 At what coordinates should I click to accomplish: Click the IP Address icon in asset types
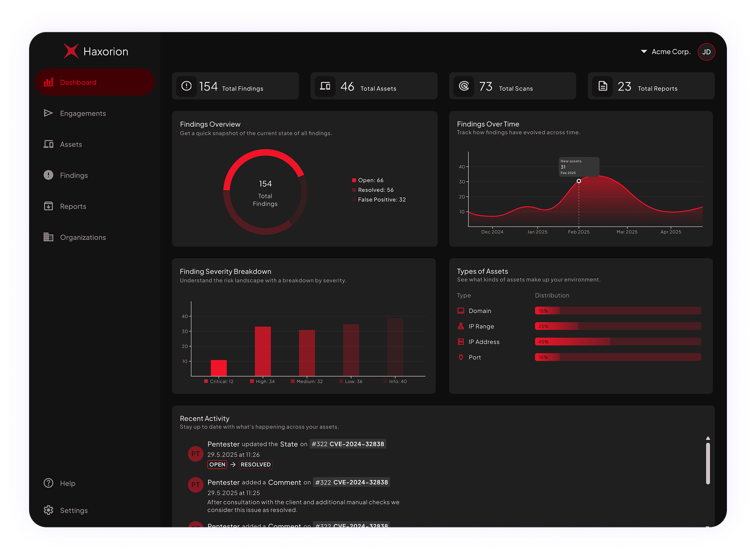pos(460,341)
